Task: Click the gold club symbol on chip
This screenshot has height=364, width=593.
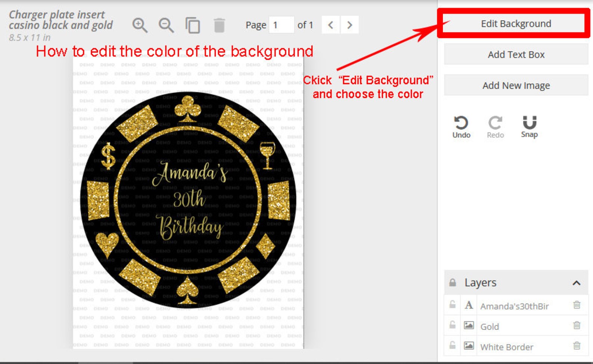Action: [x=187, y=109]
